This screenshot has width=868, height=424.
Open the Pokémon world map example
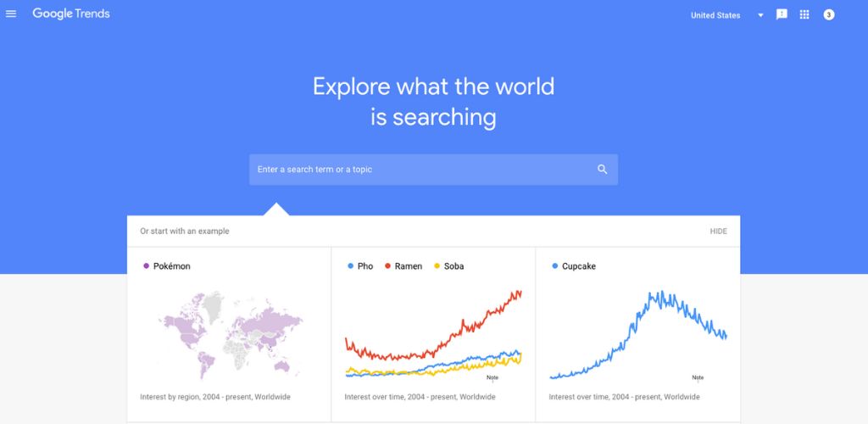coord(229,334)
